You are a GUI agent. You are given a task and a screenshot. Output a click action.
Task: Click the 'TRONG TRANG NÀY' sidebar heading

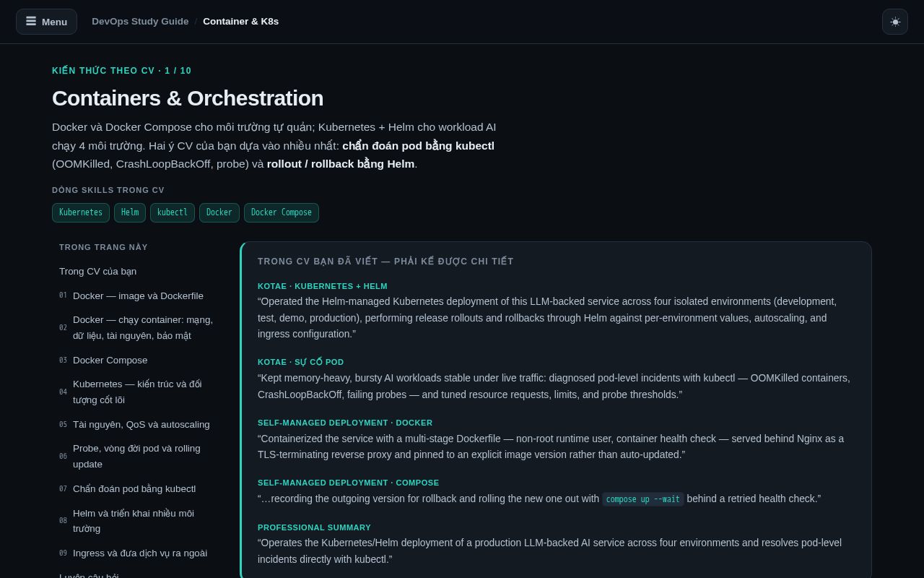103,247
